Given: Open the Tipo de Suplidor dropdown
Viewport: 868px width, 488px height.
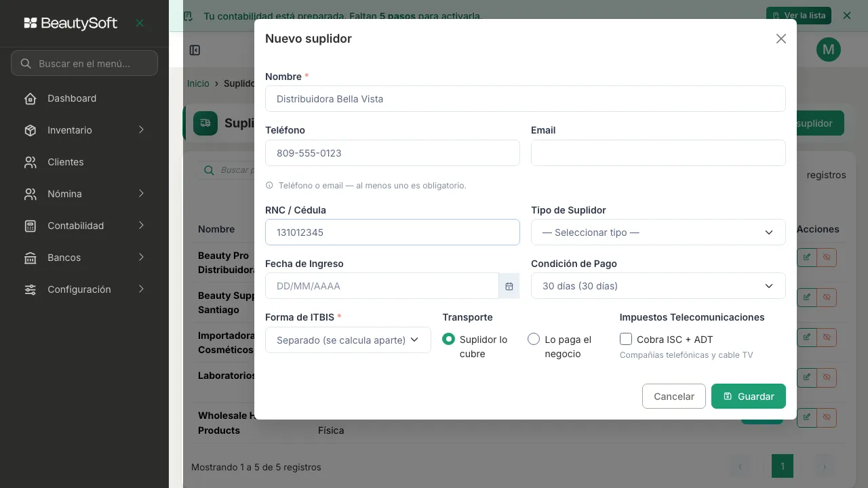Looking at the screenshot, I should coord(658,232).
